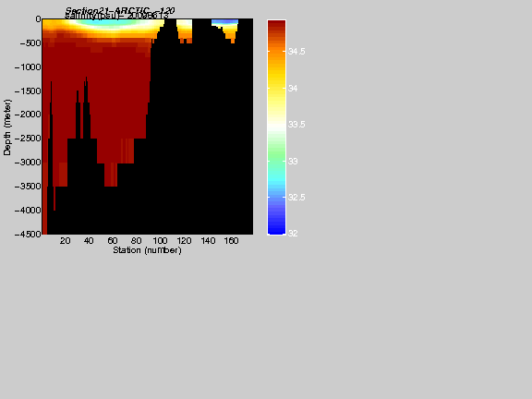Click the white band near 33.5 on colorbar

pyautogui.click(x=276, y=127)
